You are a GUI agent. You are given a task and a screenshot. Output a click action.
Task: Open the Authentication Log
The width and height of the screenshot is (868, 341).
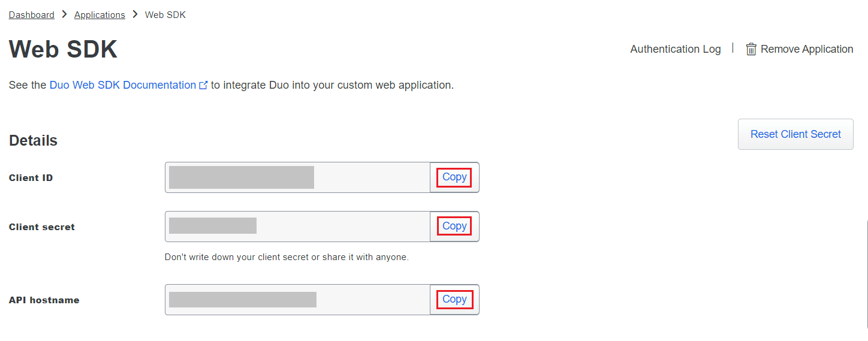(675, 49)
